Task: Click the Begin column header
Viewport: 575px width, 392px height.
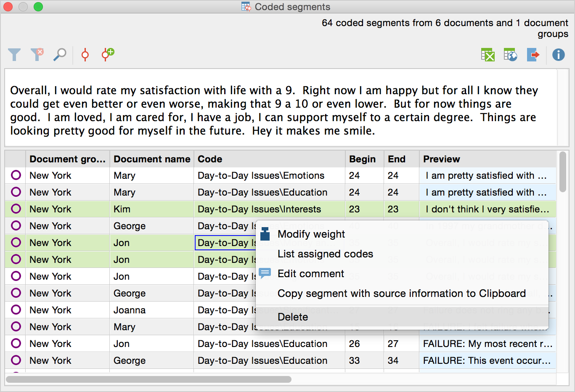Action: (x=362, y=159)
